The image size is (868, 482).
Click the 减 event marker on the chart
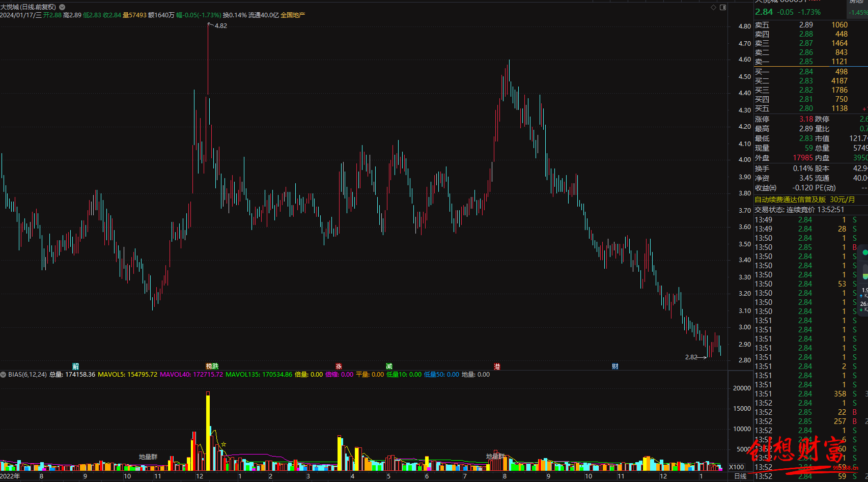[x=389, y=366]
